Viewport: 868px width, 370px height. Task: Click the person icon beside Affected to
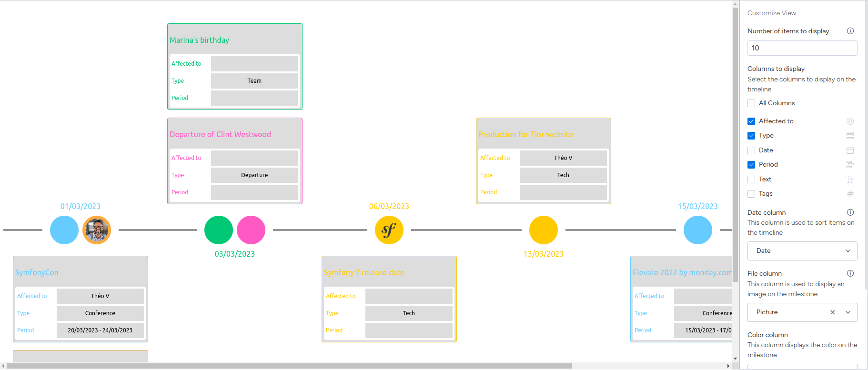(850, 121)
